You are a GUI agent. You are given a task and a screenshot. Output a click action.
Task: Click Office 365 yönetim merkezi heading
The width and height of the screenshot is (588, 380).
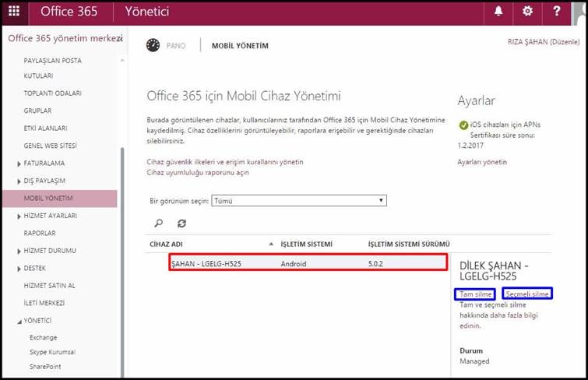pyautogui.click(x=65, y=38)
